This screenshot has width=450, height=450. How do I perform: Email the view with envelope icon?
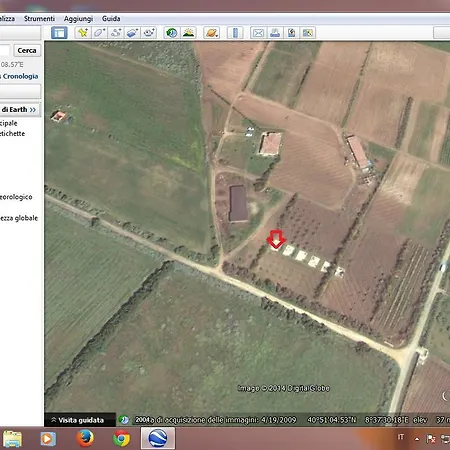pos(258,33)
